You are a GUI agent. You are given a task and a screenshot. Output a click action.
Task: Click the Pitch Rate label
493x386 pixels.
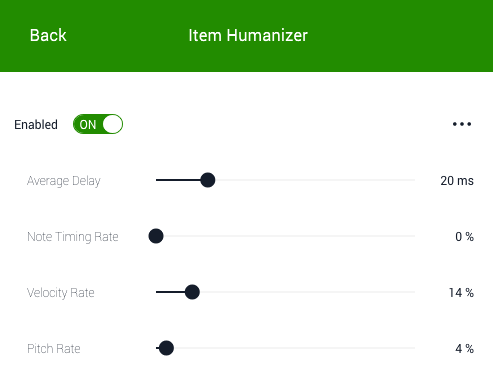pos(54,349)
